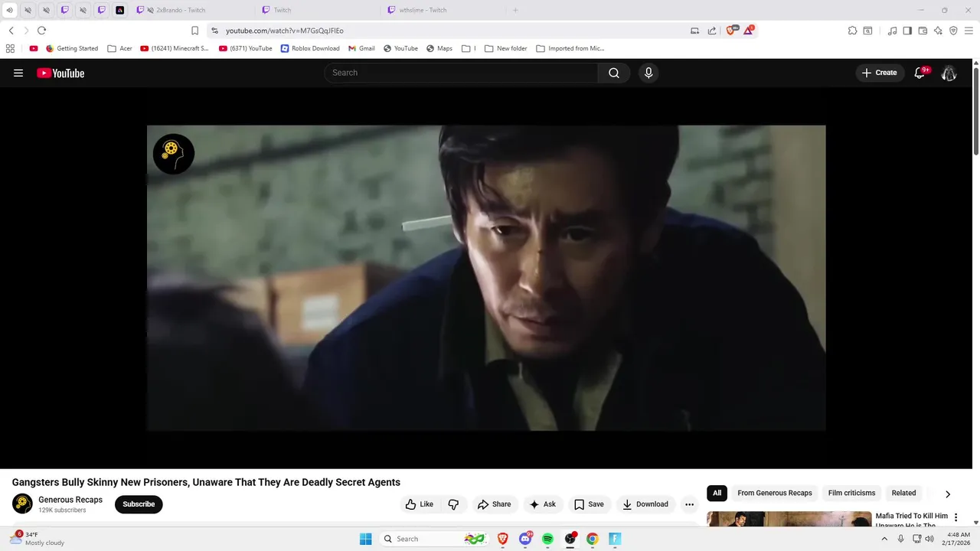Open Brave Wallet icon
Image resolution: width=980 pixels, height=551 pixels.
[x=923, y=31]
